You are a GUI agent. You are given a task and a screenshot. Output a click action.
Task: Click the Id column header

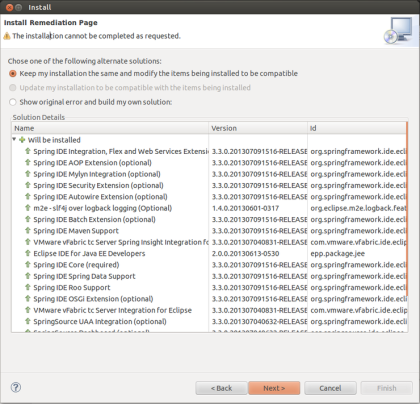pos(357,128)
